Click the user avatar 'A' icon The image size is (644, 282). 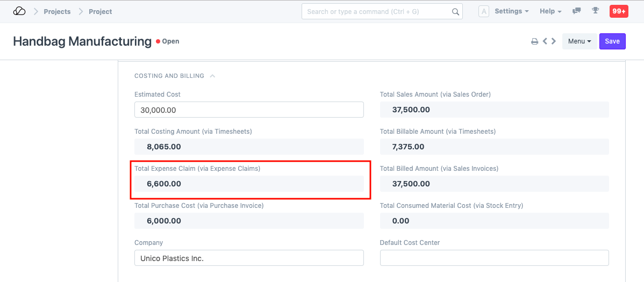pyautogui.click(x=483, y=11)
